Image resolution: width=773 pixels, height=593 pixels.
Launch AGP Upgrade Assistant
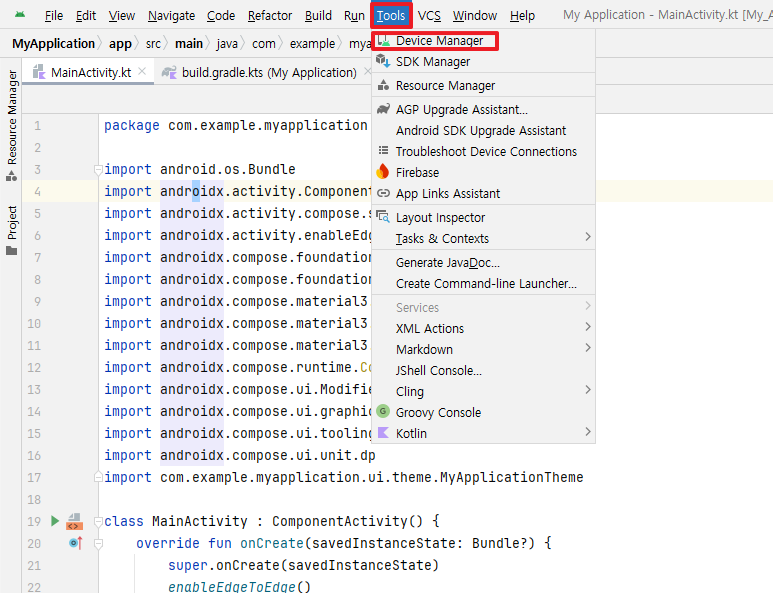484,109
